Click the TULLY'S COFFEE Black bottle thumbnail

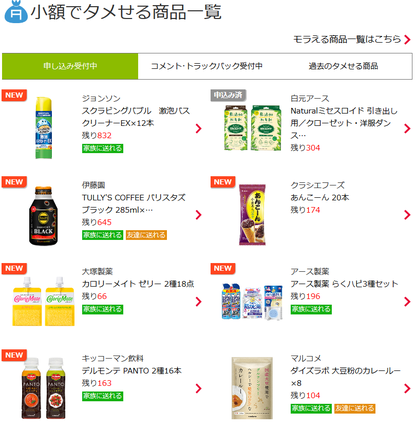pos(43,216)
